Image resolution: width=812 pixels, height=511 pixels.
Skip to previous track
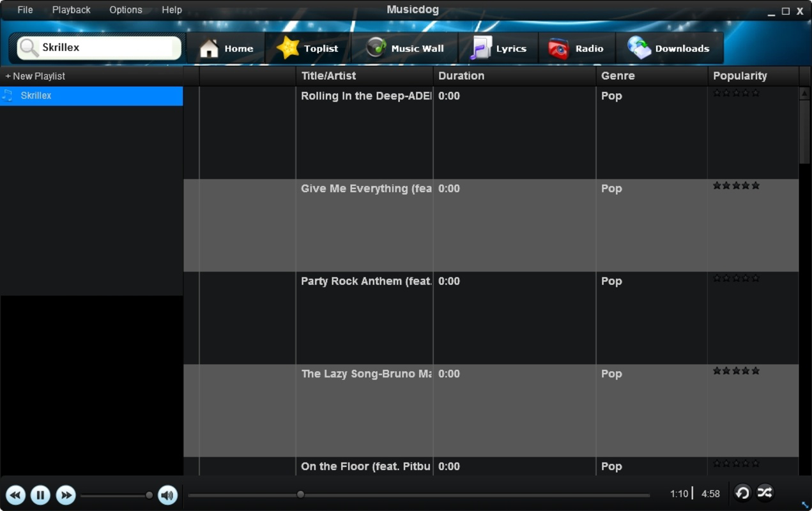[16, 494]
